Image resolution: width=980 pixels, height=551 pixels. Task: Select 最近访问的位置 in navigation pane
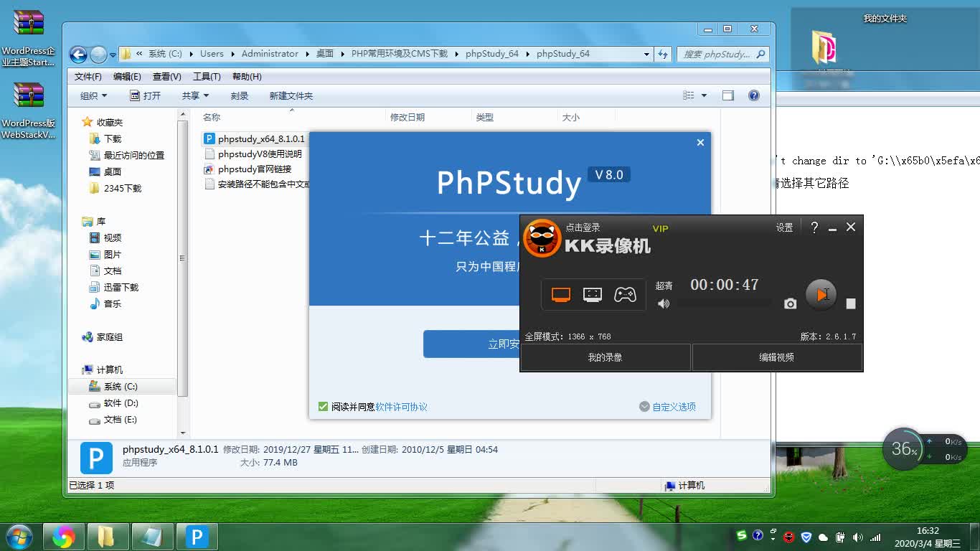click(126, 156)
